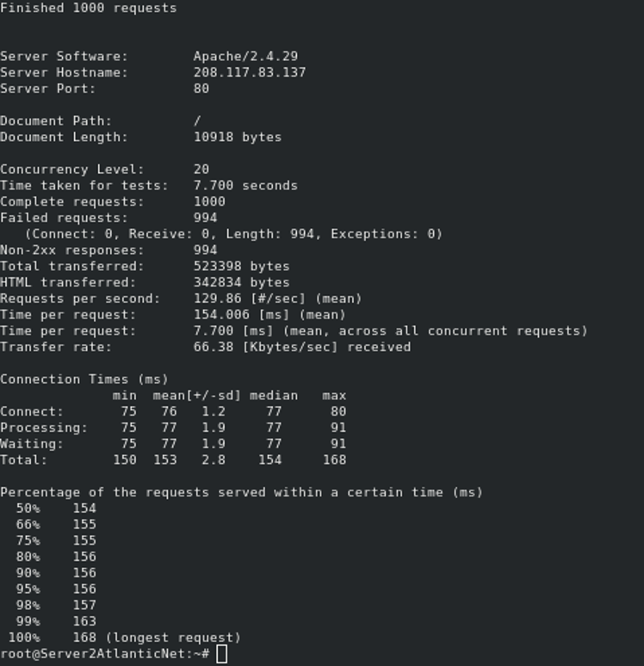Click the terminal cursor block at prompt
This screenshot has width=644, height=666.
[221, 654]
